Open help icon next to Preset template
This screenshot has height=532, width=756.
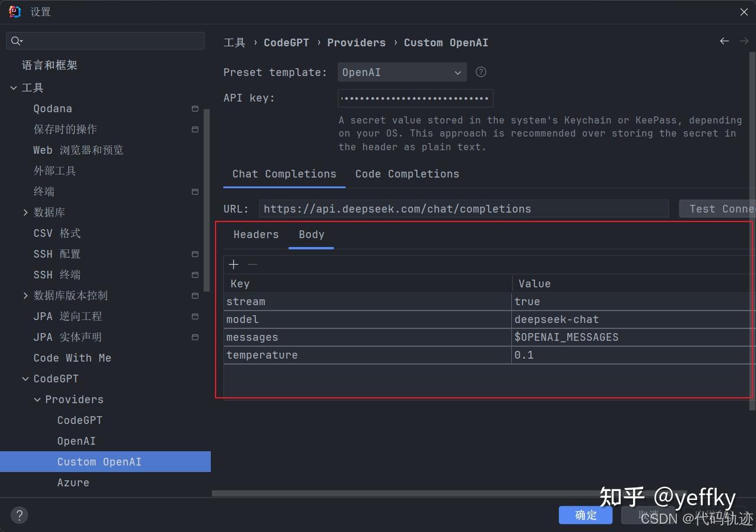tap(480, 72)
